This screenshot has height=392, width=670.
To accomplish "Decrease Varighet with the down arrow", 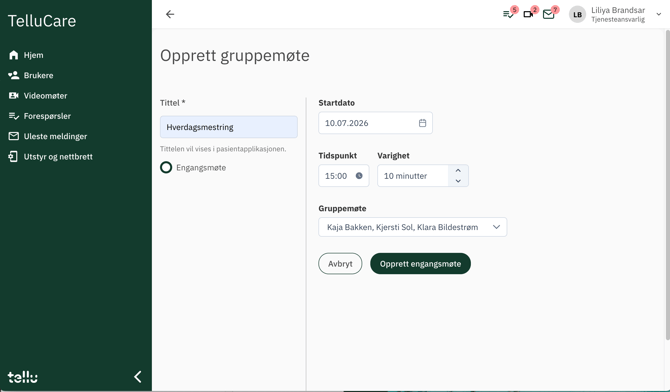I will [x=458, y=181].
